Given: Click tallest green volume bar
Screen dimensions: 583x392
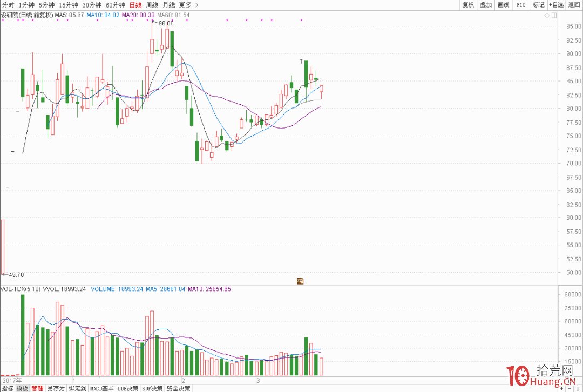Looking at the screenshot, I should point(23,335).
